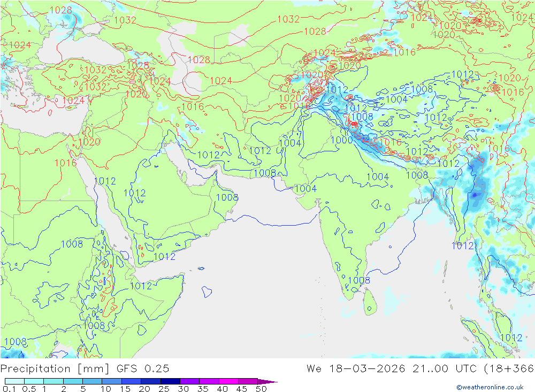The height and width of the screenshot is (392, 535).
Task: Click the 0.1–0.5 mm legend swatch
Action: point(14,381)
